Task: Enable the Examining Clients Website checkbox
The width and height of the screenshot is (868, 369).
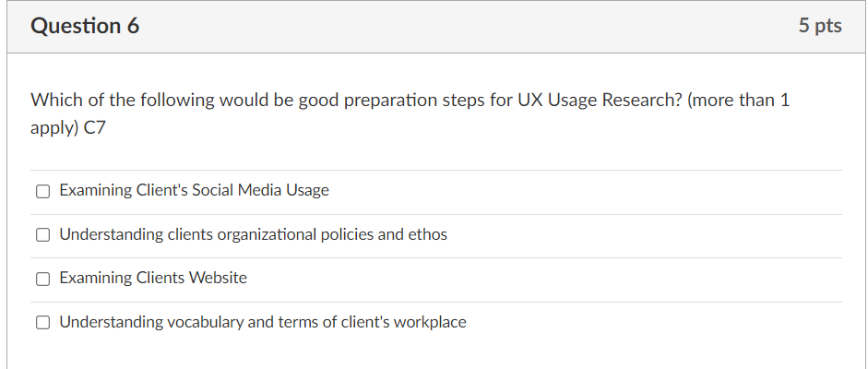Action: coord(42,279)
